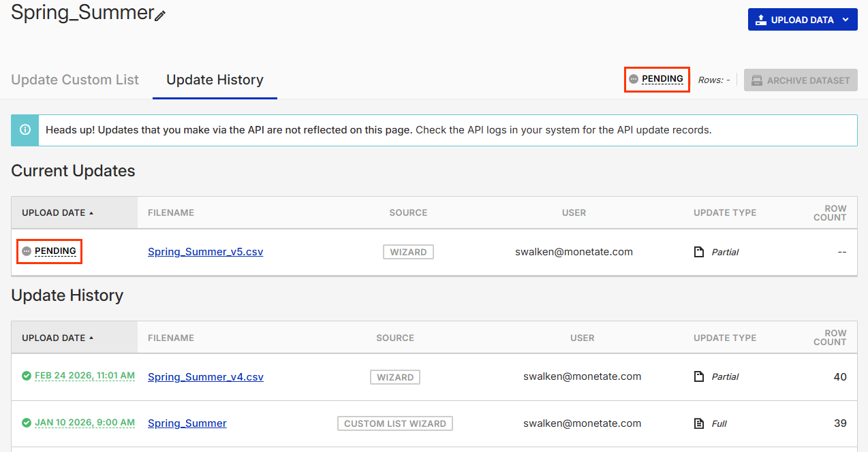Viewport: 868px width, 452px height.
Task: Click the Full update type icon
Action: click(x=698, y=423)
